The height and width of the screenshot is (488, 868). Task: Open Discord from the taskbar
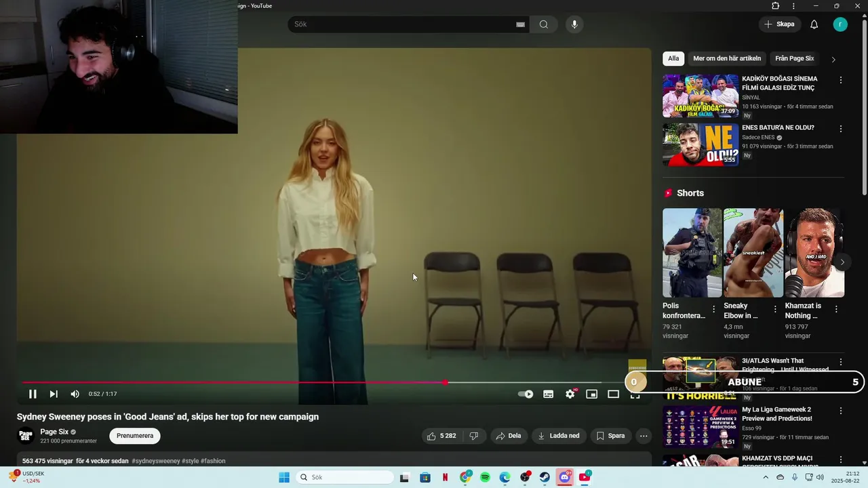point(565,477)
